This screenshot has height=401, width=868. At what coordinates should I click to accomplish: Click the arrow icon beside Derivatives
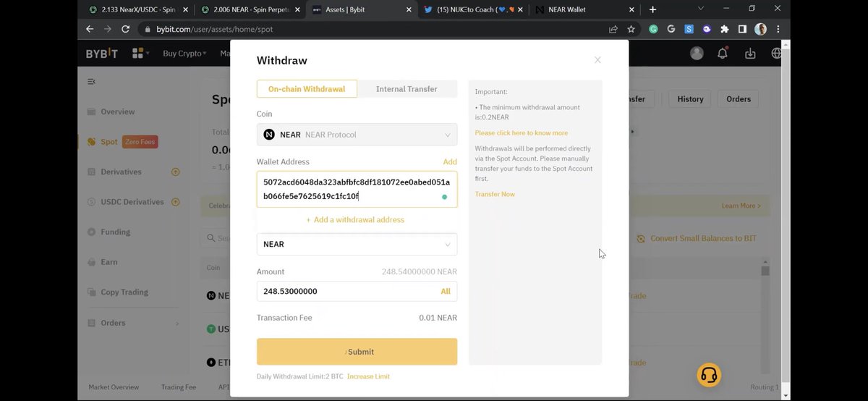point(175,172)
